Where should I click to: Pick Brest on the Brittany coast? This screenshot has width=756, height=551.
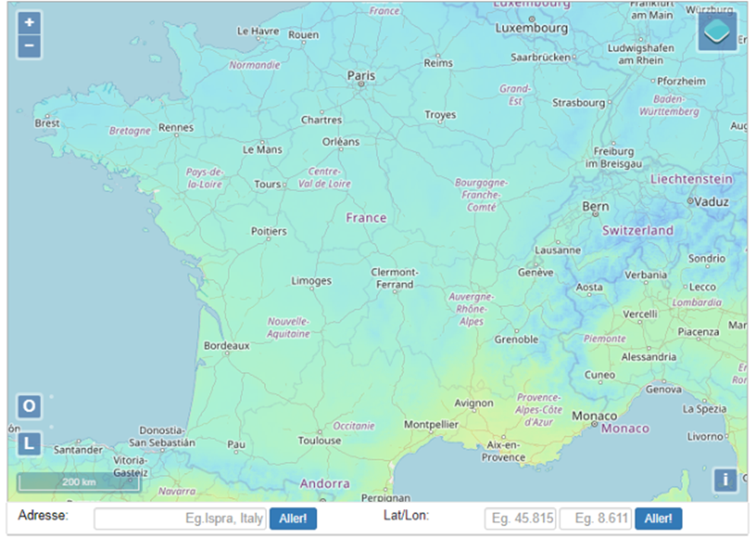point(47,123)
